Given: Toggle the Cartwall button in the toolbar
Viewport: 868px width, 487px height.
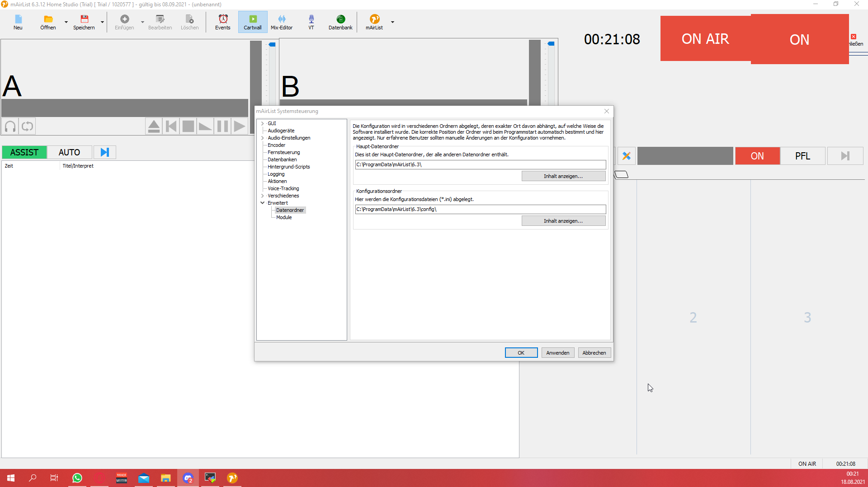Looking at the screenshot, I should pyautogui.click(x=252, y=22).
